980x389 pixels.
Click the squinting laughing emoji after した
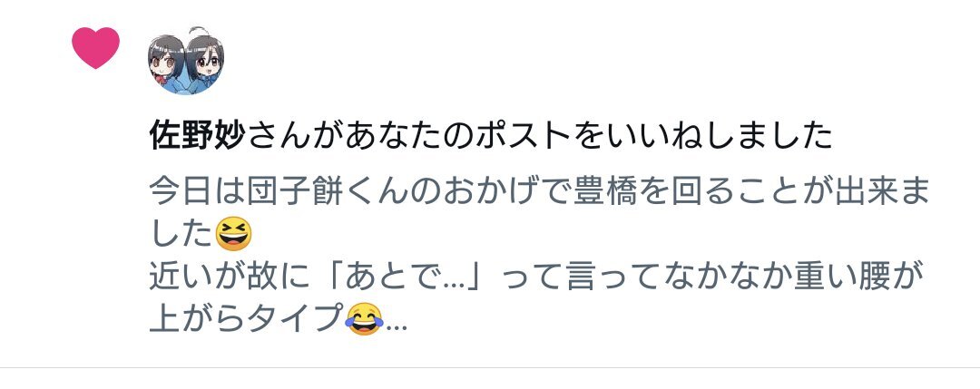click(x=233, y=234)
